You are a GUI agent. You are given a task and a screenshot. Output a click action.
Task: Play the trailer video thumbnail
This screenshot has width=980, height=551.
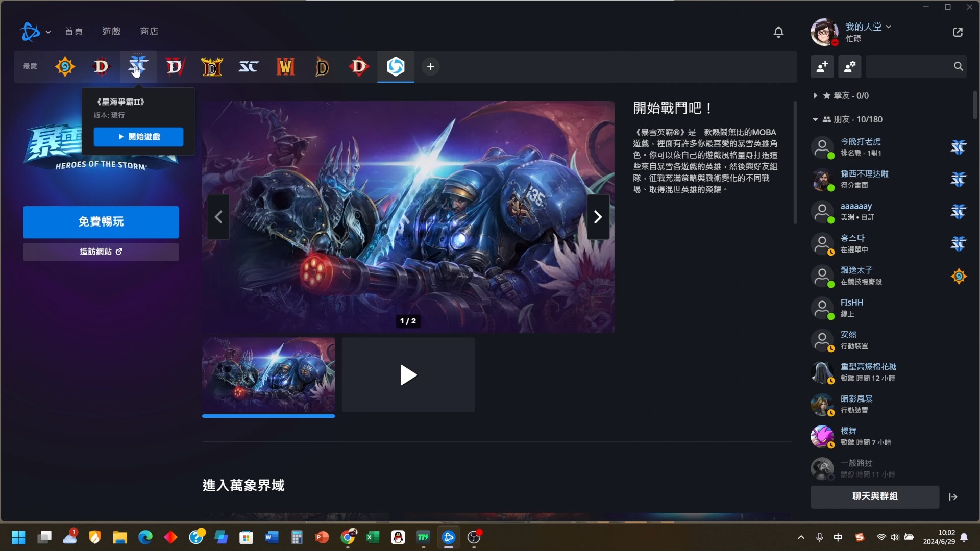[x=408, y=375]
